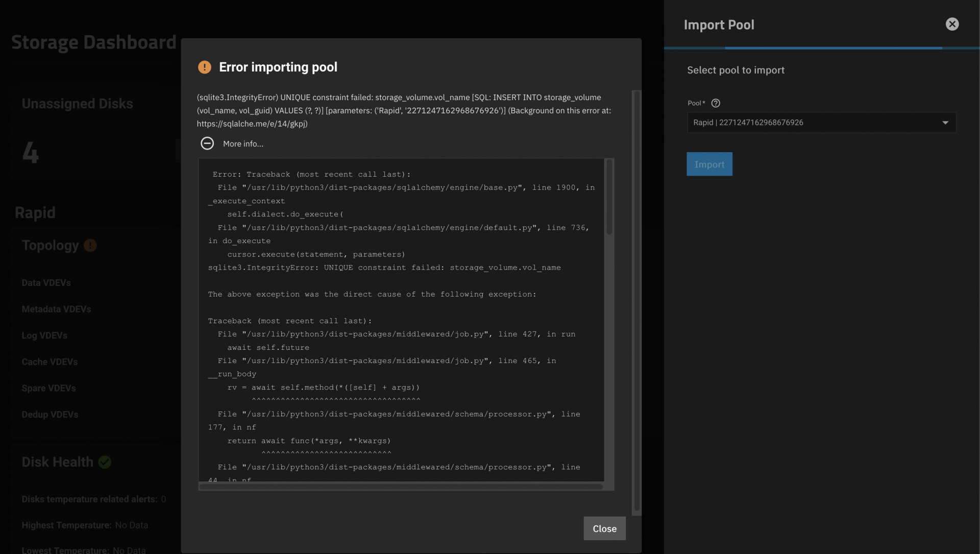This screenshot has width=980, height=554.
Task: Open the Pool selection dropdown
Action: 817,123
